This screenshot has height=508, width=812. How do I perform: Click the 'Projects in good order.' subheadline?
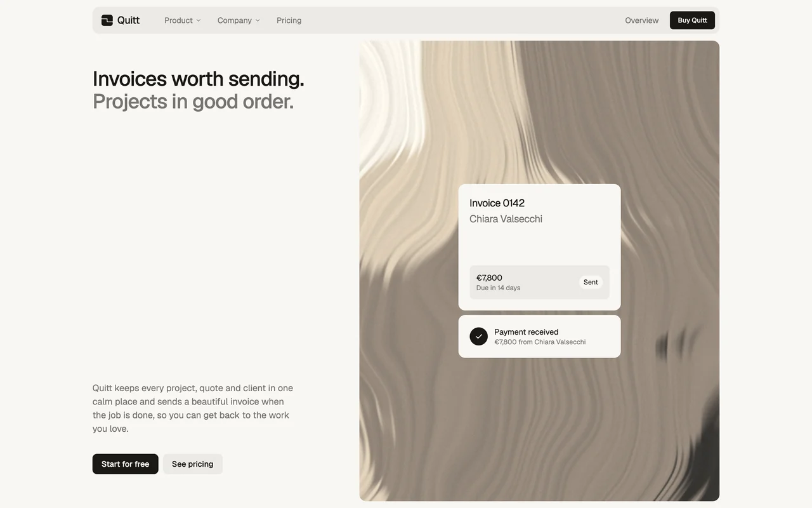click(193, 102)
